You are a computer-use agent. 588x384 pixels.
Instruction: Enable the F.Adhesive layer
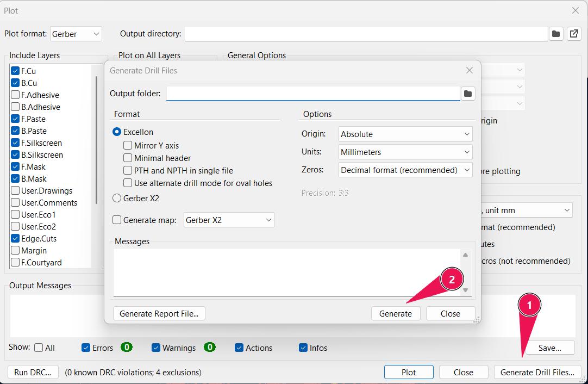(x=15, y=95)
